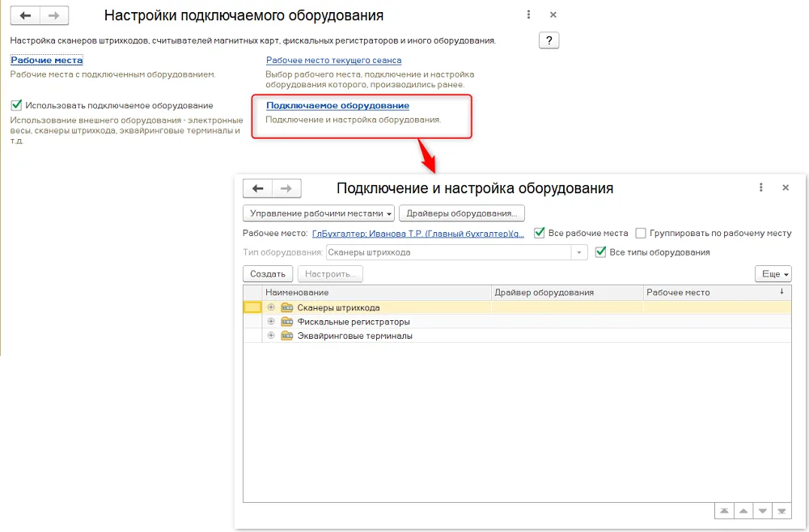Click the Настроить button

[330, 274]
